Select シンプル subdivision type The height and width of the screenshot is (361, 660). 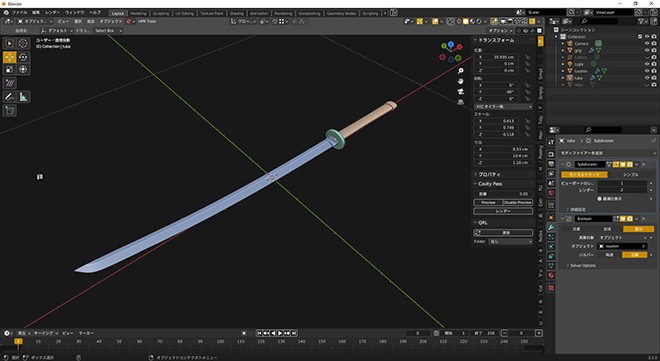[x=631, y=174]
